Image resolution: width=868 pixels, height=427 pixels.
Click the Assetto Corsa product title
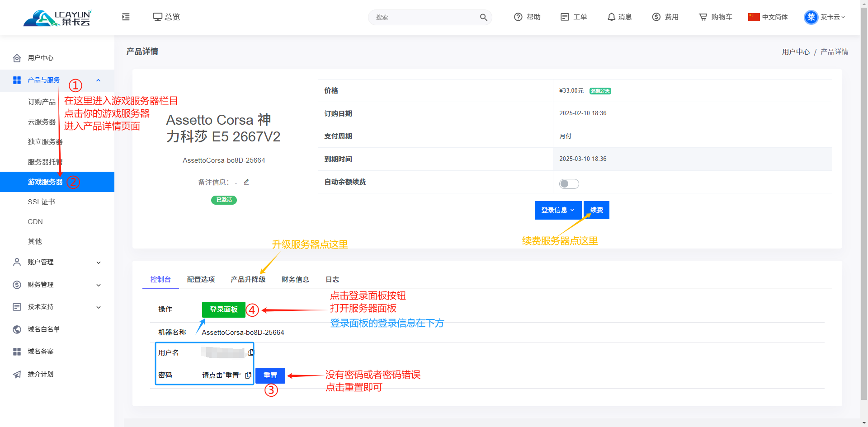[223, 128]
